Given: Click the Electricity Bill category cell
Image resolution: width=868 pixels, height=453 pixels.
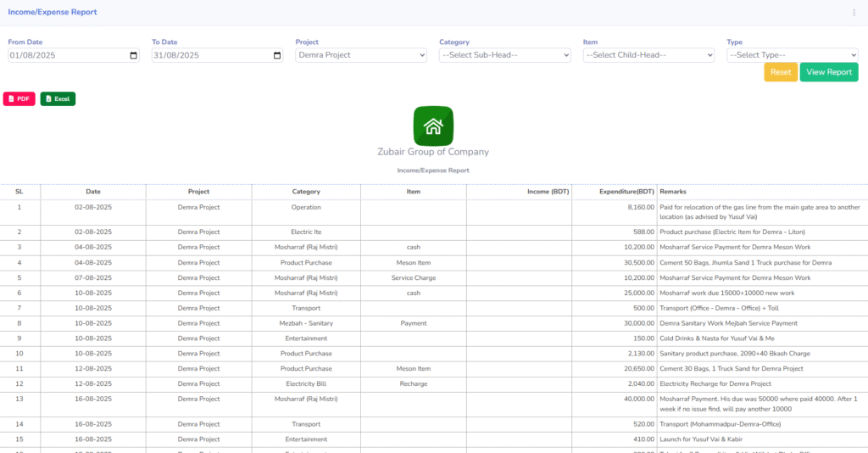Looking at the screenshot, I should pyautogui.click(x=306, y=383).
